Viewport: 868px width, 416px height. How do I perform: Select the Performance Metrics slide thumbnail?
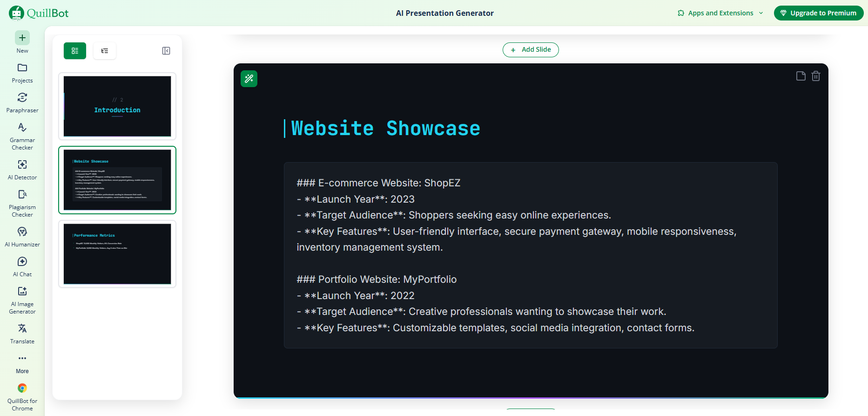pyautogui.click(x=117, y=254)
